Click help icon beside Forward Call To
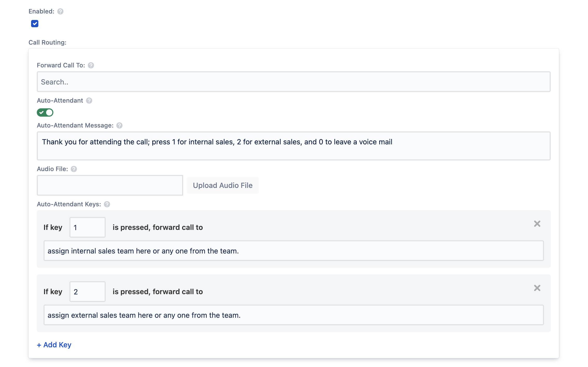588x367 pixels. click(x=91, y=65)
